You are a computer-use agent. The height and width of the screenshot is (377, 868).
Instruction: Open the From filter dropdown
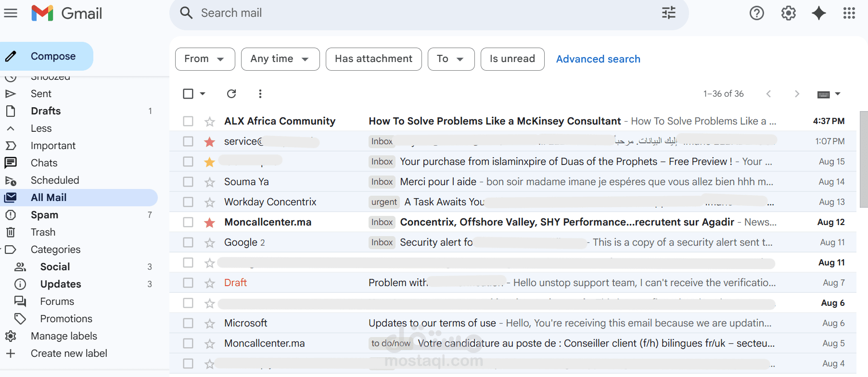[x=205, y=59]
